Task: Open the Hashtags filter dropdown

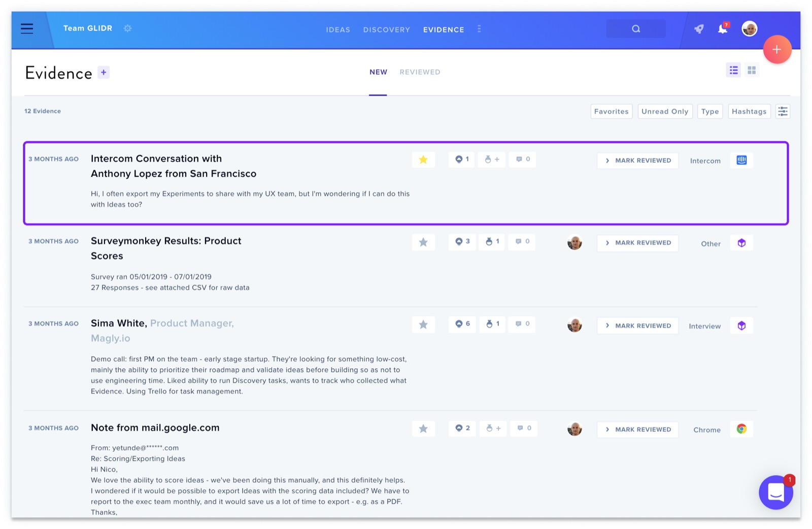Action: pos(749,112)
